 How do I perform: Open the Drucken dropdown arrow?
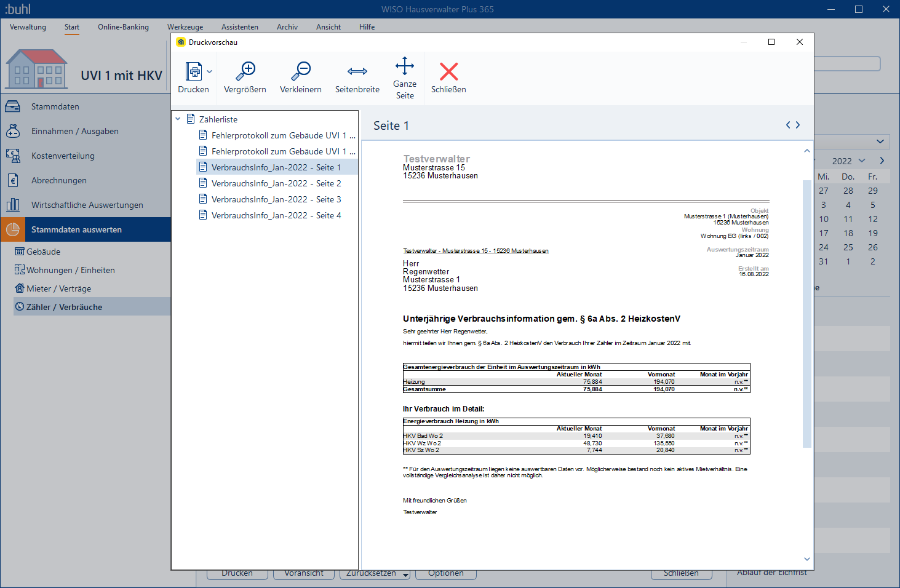point(210,72)
